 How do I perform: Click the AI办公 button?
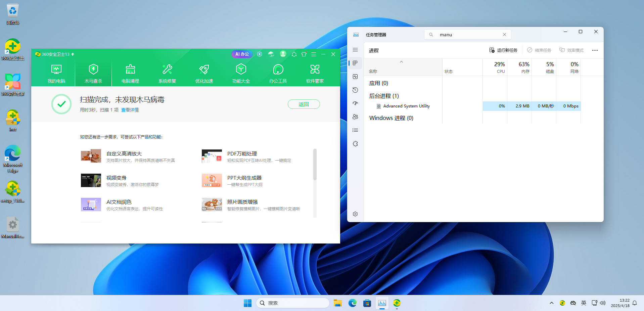pyautogui.click(x=242, y=54)
